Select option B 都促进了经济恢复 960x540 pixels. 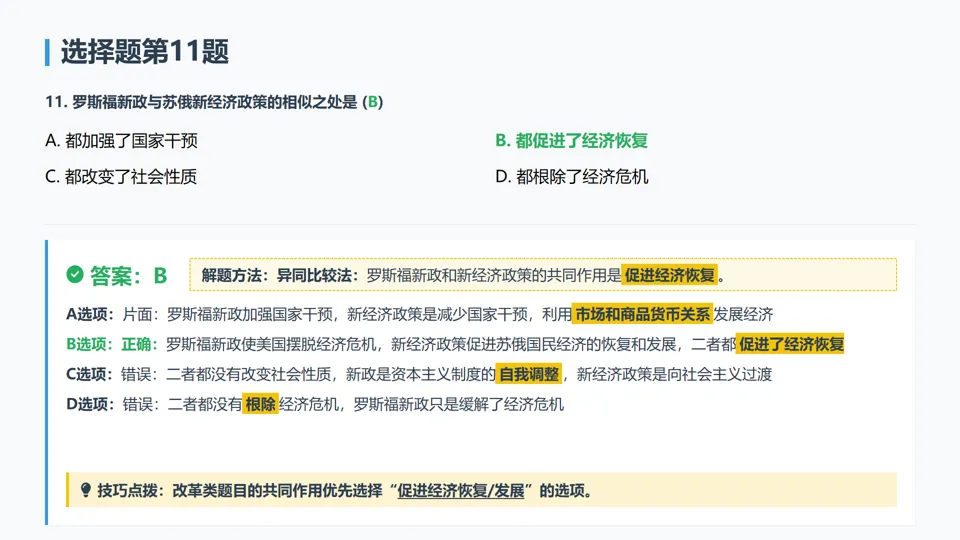(571, 141)
